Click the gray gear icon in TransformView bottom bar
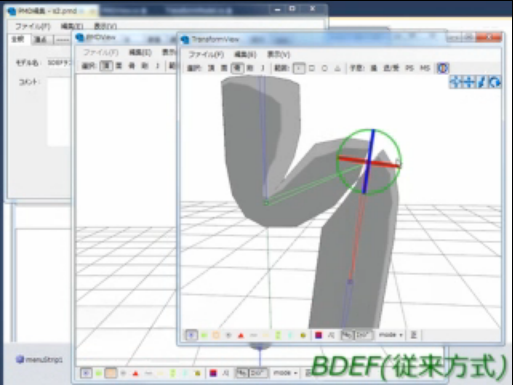 click(x=229, y=335)
